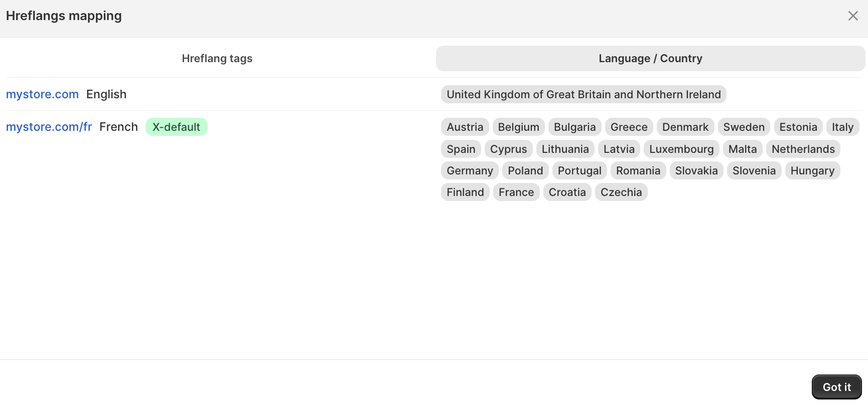Select the Austria country chip

click(464, 127)
